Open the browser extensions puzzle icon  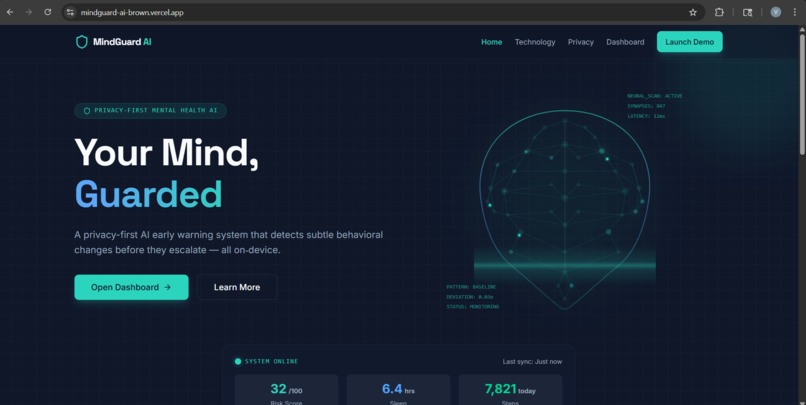719,12
